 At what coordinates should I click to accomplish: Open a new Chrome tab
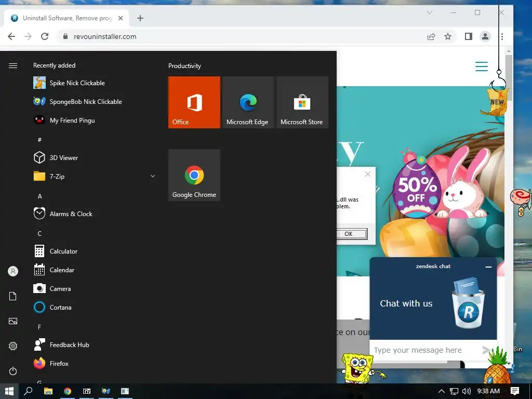tap(140, 18)
